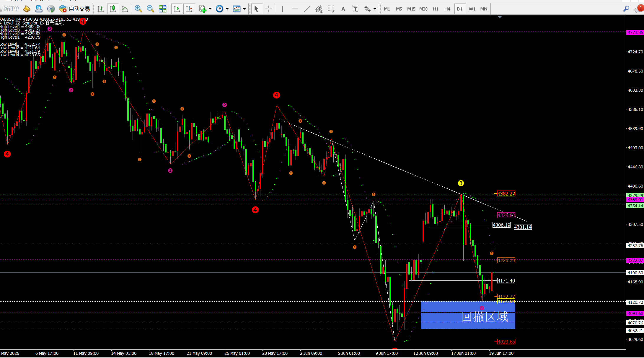Switch chart to bar chart mode
The image size is (644, 358).
click(x=100, y=9)
